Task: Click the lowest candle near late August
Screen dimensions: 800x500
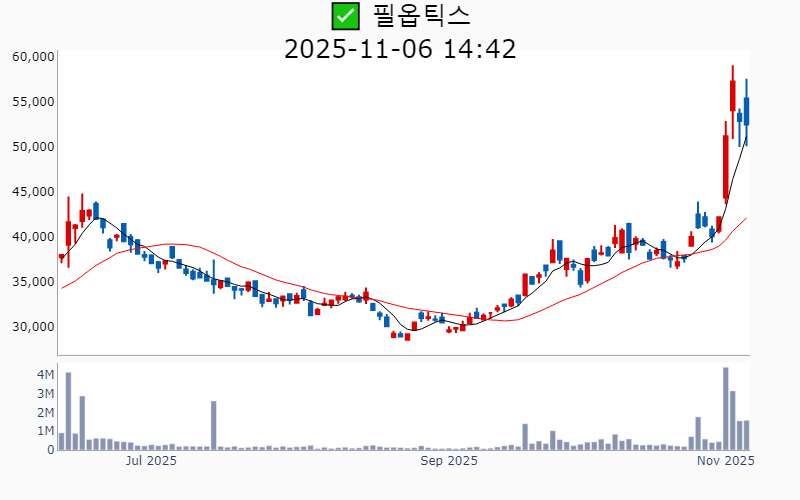Action: click(x=407, y=337)
